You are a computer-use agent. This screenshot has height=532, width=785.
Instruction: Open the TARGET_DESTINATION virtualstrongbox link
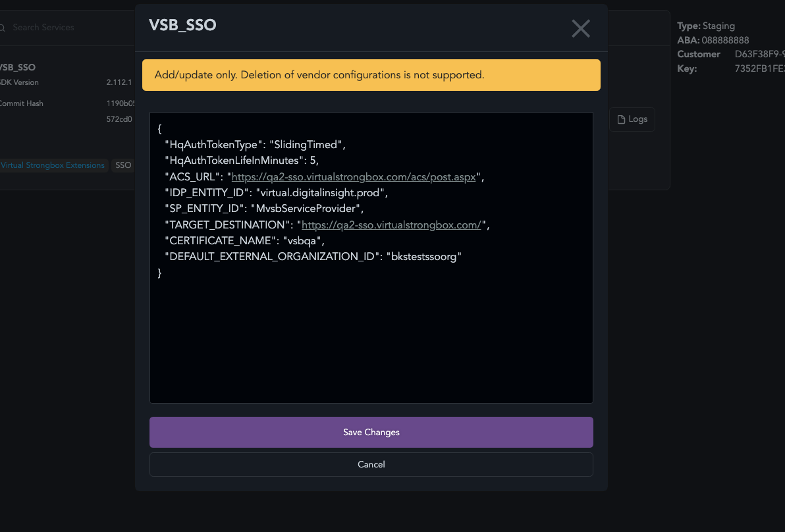point(391,225)
